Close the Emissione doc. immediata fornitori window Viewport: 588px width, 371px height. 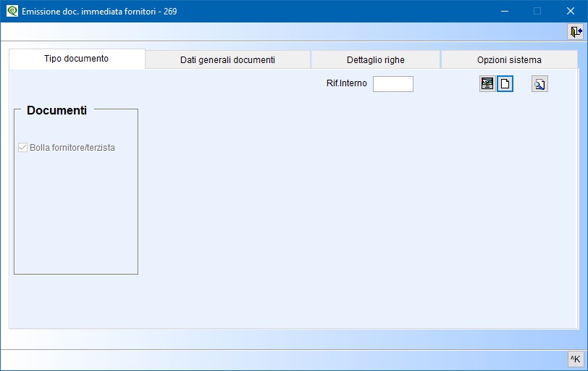point(571,11)
